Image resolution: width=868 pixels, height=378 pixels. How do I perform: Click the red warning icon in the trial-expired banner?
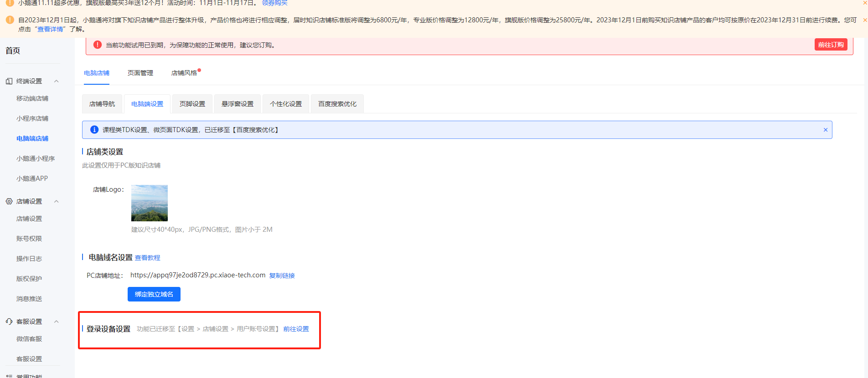click(x=98, y=45)
